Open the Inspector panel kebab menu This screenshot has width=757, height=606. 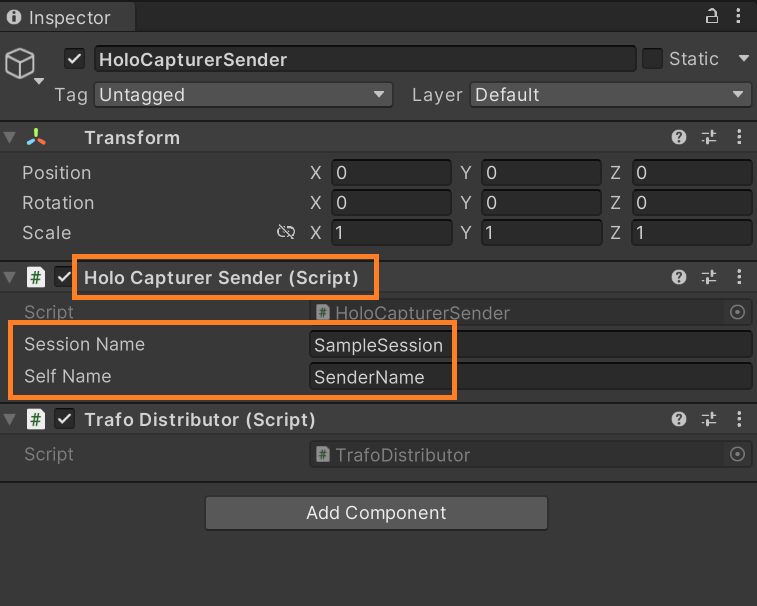740,16
